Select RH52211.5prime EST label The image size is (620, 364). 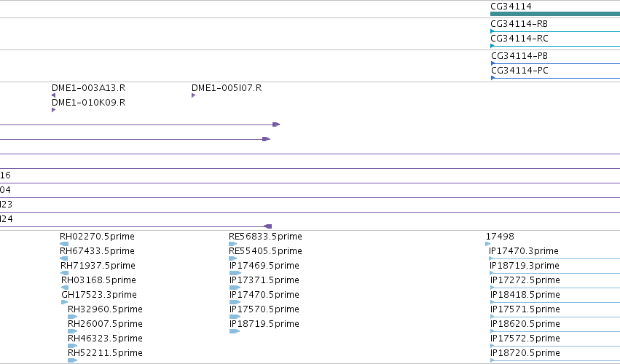point(105,353)
